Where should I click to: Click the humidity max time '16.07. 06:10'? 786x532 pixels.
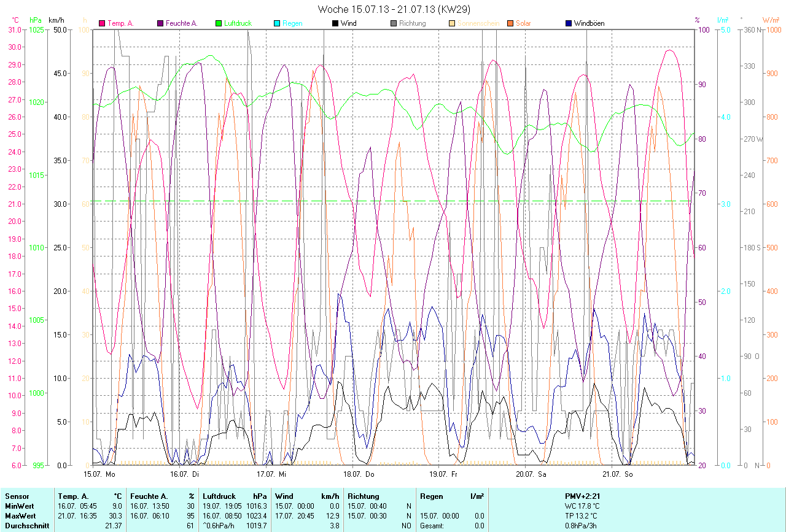click(x=151, y=515)
